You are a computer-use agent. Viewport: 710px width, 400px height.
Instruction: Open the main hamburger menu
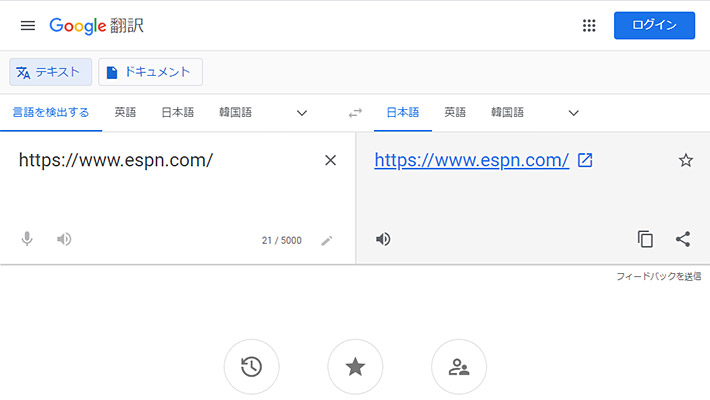27,25
